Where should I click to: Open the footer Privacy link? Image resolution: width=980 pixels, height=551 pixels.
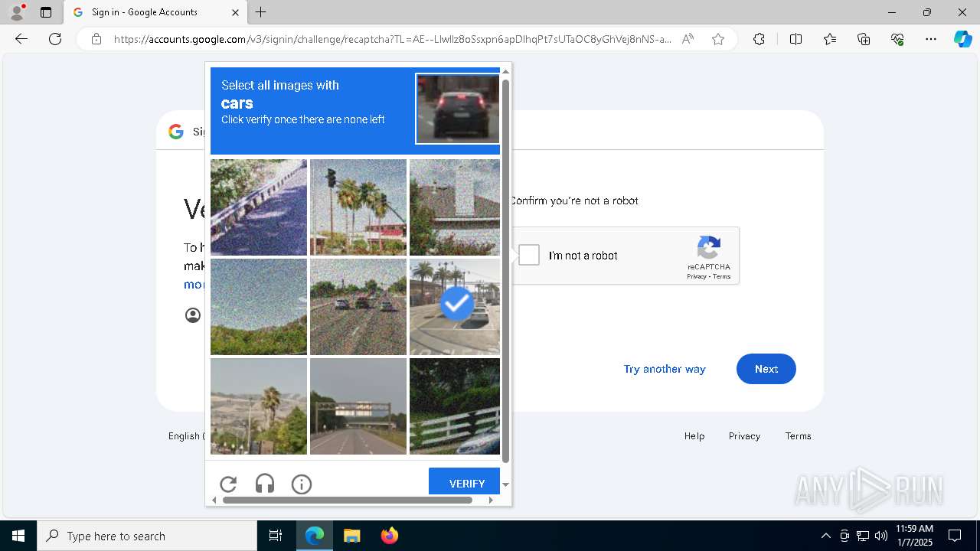point(744,436)
